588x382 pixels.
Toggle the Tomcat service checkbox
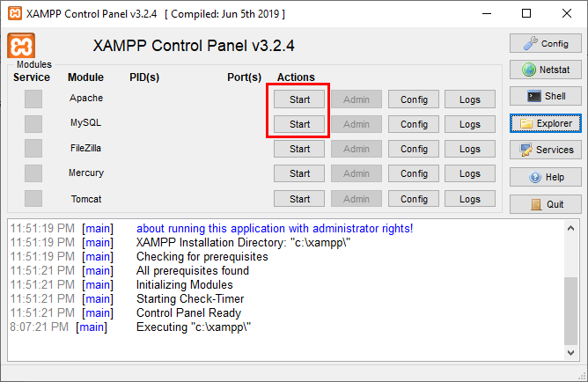click(x=33, y=198)
